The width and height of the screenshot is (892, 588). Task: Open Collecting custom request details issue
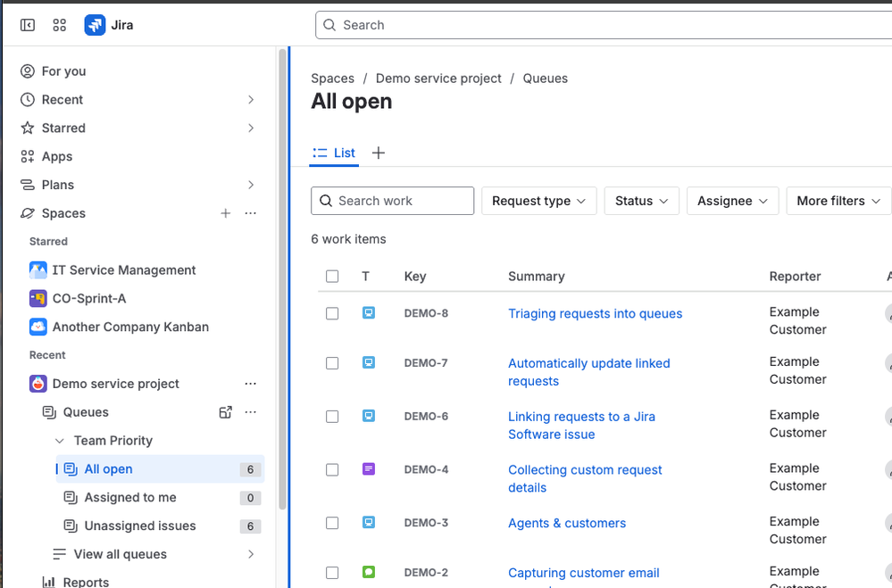point(585,479)
